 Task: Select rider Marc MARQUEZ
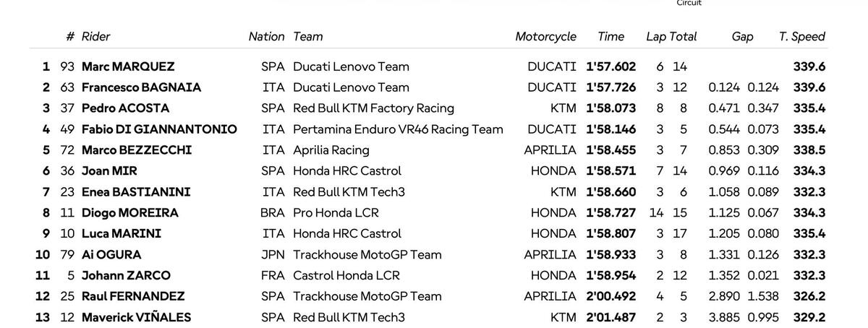click(x=128, y=66)
